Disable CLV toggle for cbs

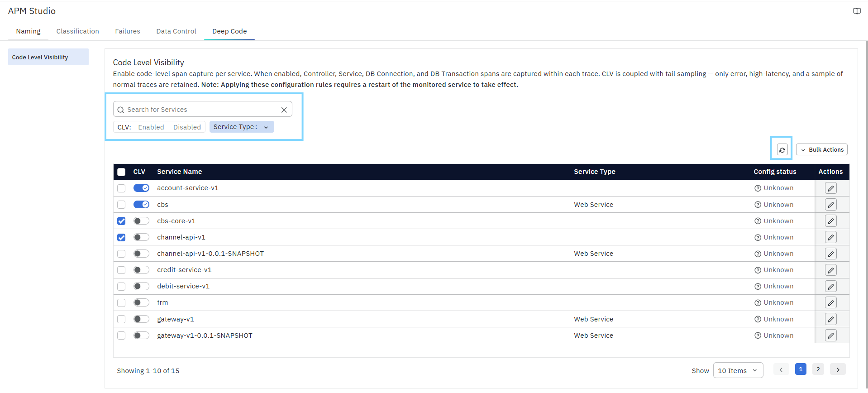click(141, 205)
